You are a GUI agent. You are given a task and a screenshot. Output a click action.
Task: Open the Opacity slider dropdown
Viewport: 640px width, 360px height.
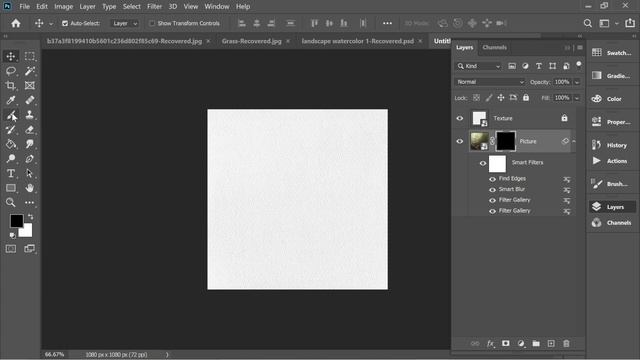[x=577, y=82]
